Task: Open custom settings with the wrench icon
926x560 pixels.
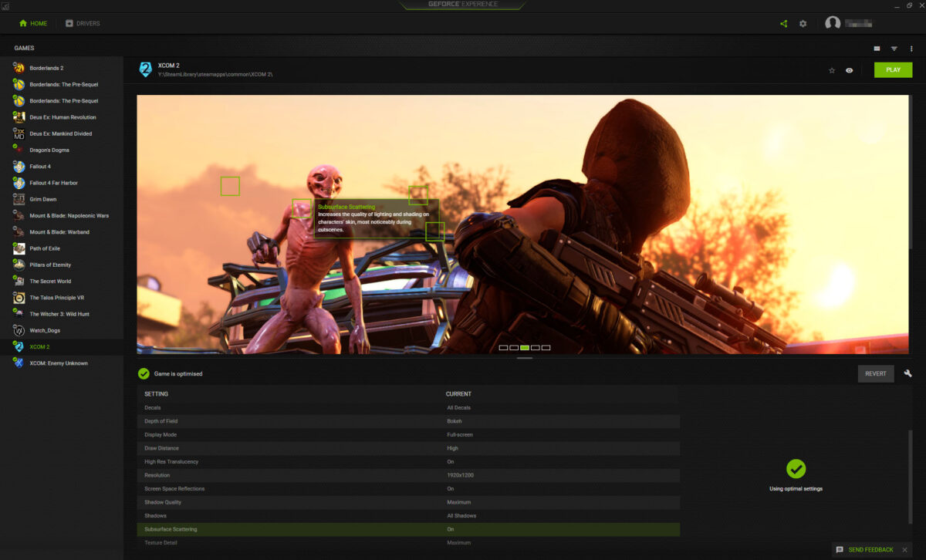Action: point(907,373)
